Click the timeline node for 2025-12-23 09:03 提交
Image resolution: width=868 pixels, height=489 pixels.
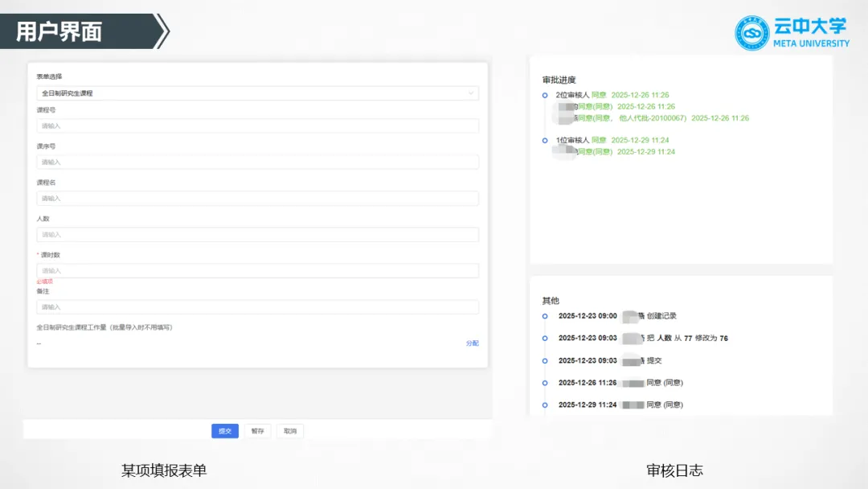point(545,360)
